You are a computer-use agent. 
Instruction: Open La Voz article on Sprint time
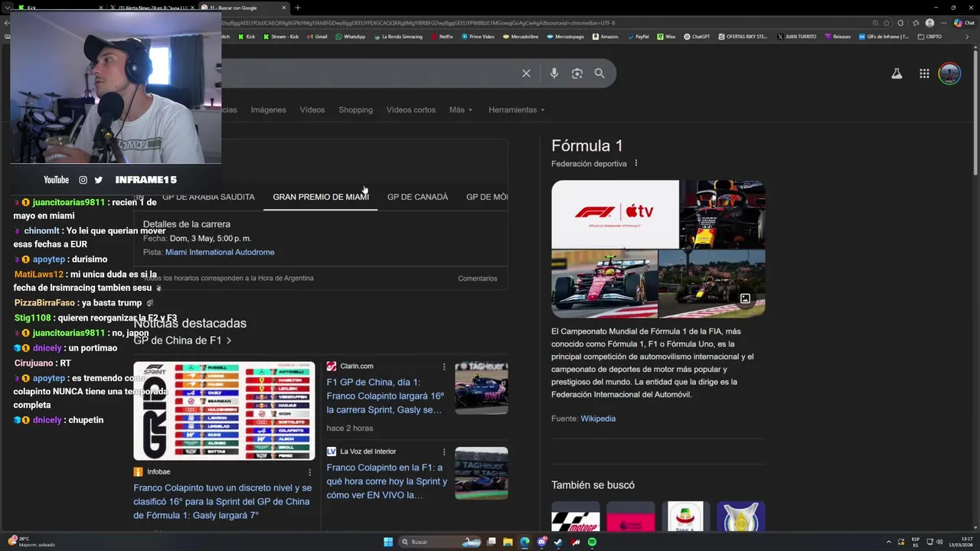[x=387, y=481]
